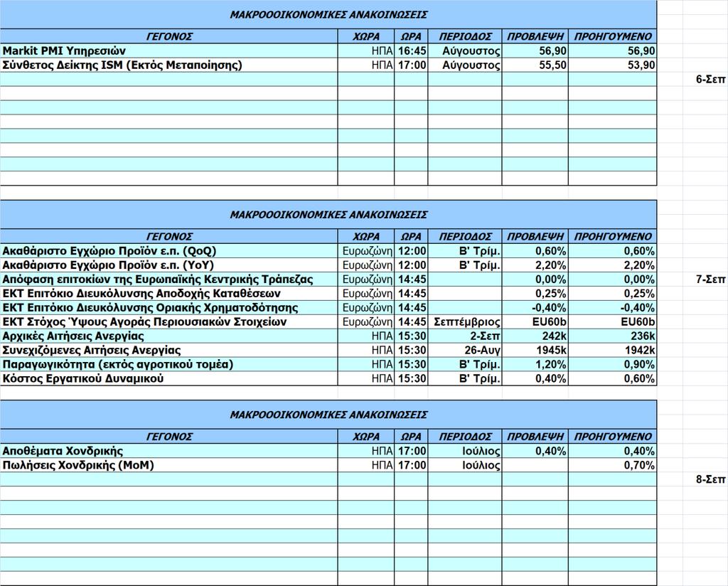Select 'Ακαθάριστο Εγχώριο Προϊόν ε.π. (QoQ)' row
The height and width of the screenshot is (586, 728).
click(328, 251)
